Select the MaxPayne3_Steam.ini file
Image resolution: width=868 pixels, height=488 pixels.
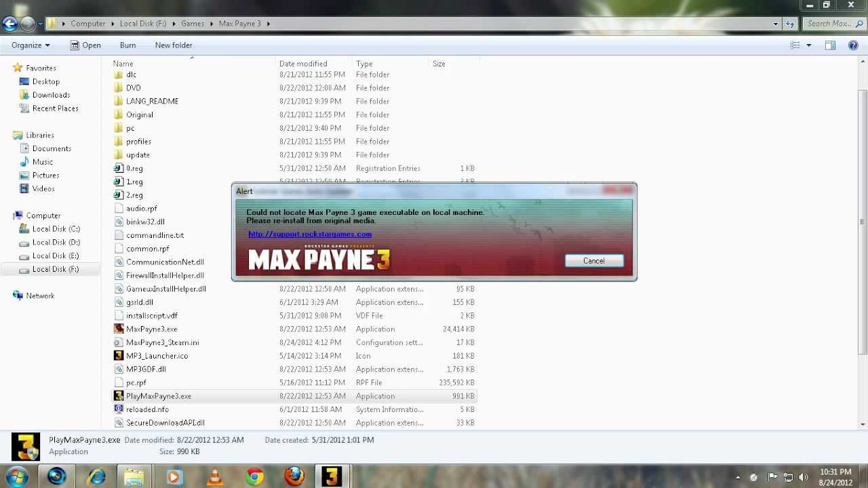coord(162,342)
